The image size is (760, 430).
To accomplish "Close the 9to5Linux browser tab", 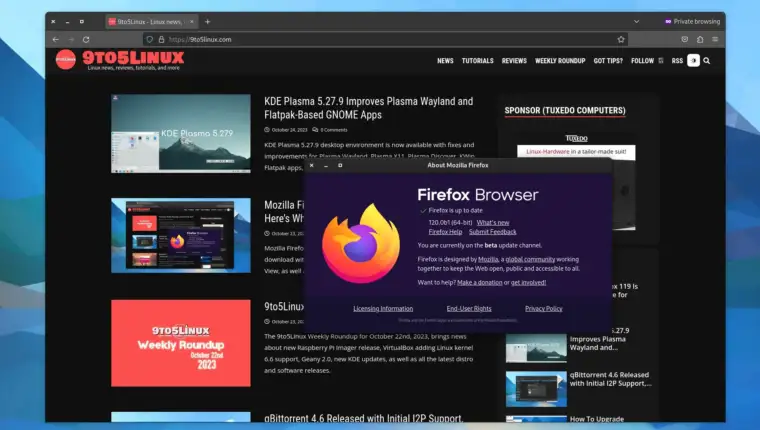I will 192,21.
